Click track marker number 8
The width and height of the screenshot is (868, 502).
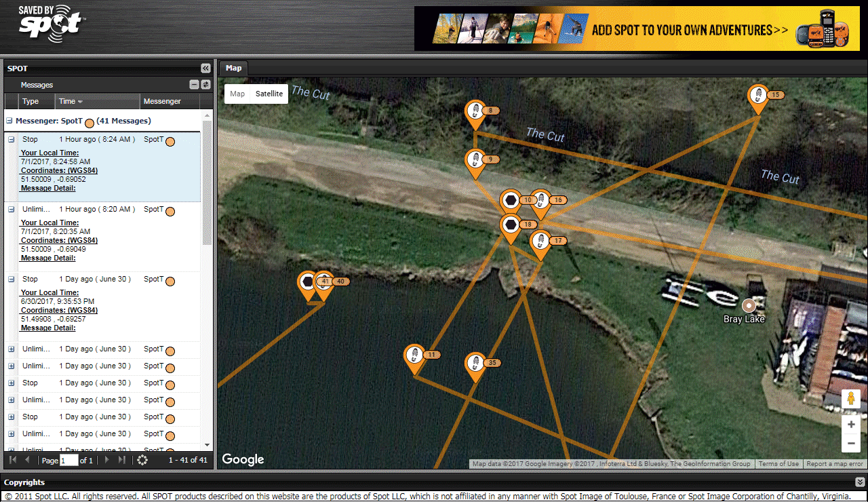click(475, 113)
